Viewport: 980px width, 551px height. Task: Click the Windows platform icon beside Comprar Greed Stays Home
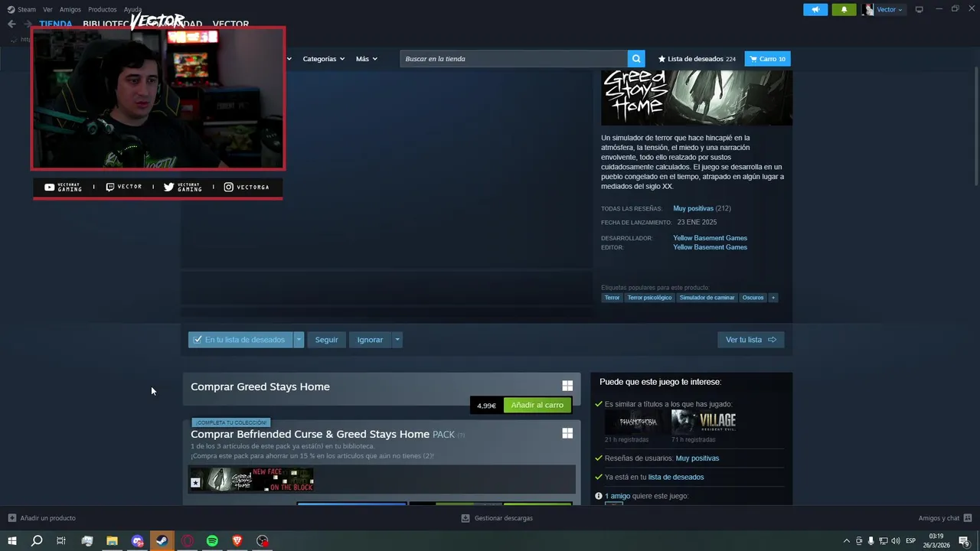[x=567, y=386]
